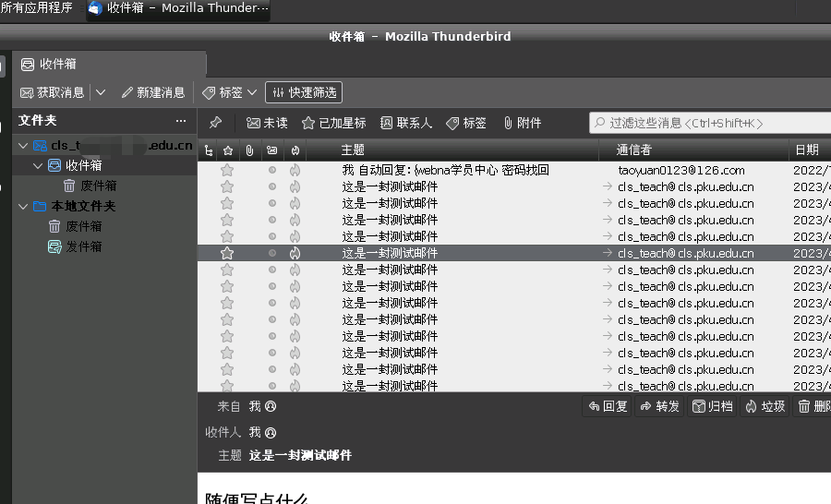Viewport: 831px width, 504px height.
Task: Mark the 自动回复 message as junk
Action: 295,170
